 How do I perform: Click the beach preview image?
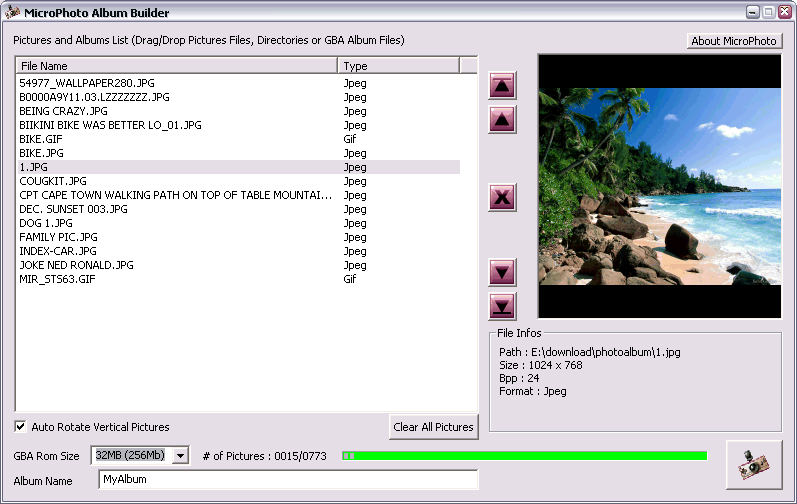tap(660, 186)
